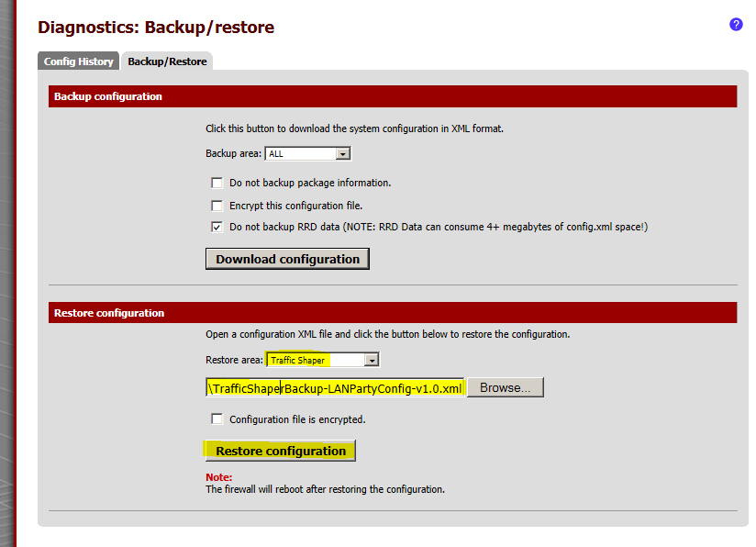Switch to the Config History tab
Screen dimensions: 756x547
click(79, 61)
